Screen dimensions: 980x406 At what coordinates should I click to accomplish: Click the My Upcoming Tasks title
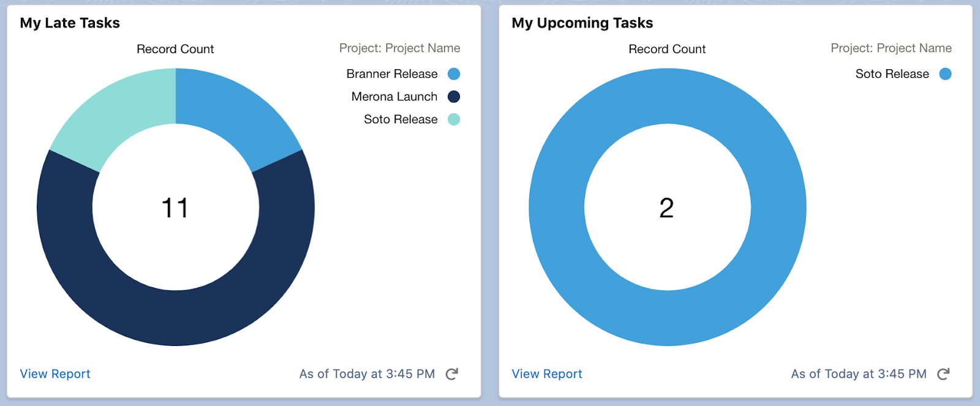[582, 23]
